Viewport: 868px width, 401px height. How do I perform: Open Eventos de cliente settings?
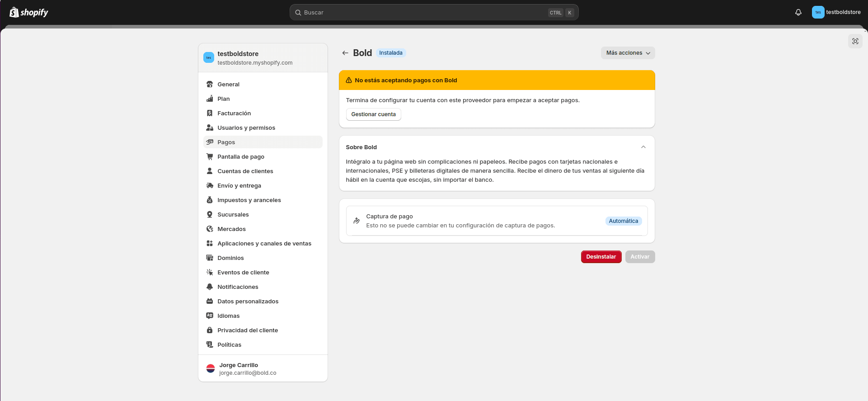click(263, 272)
